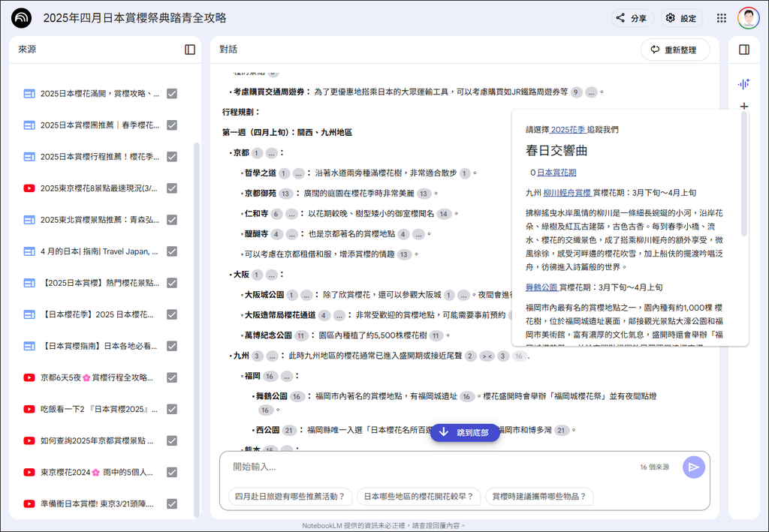Open the 柳川輕舟賞櫻 link

(x=567, y=193)
